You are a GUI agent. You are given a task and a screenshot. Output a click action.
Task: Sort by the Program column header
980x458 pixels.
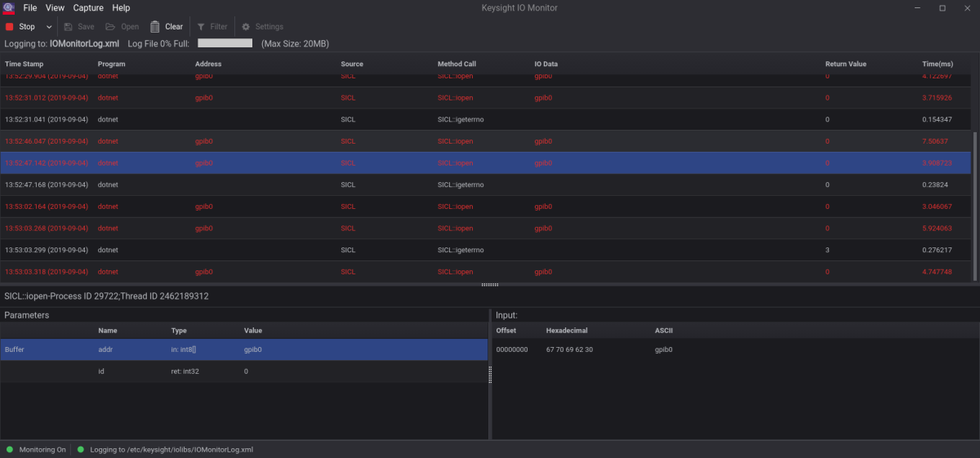pos(111,64)
